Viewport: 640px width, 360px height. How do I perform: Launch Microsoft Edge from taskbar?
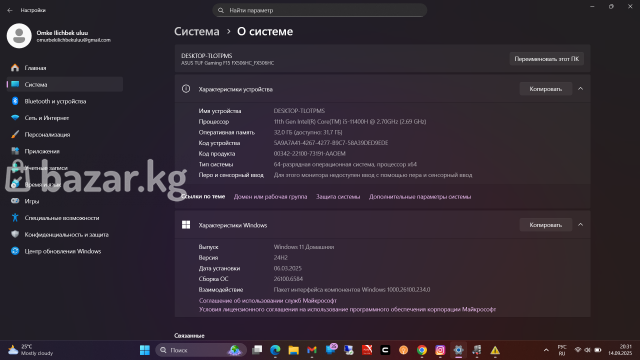[x=275, y=350]
